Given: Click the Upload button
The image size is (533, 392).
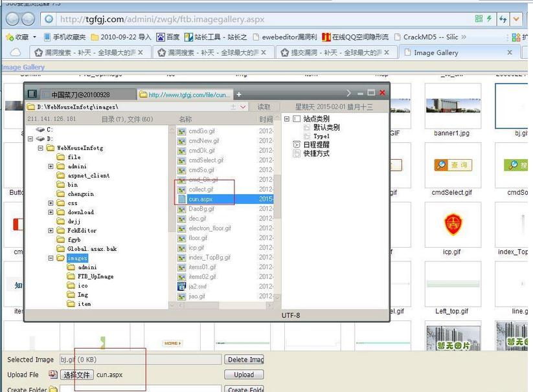Looking at the screenshot, I should (244, 375).
